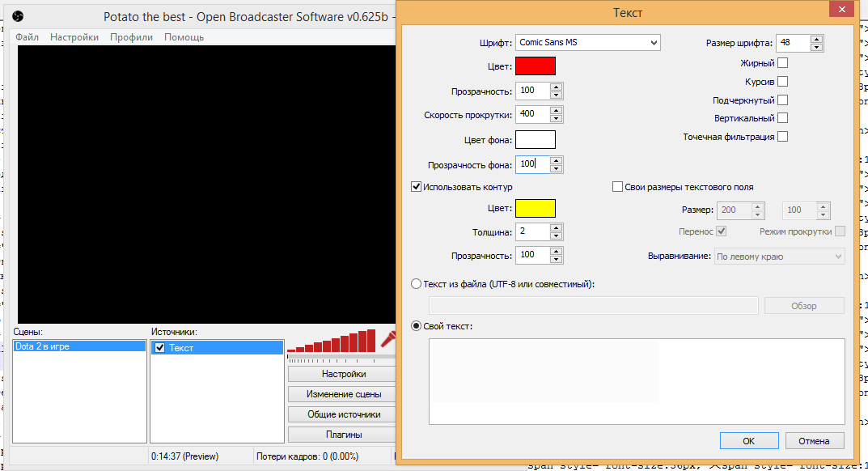Click the Общие источники button
The height and width of the screenshot is (471, 868).
pyautogui.click(x=343, y=414)
